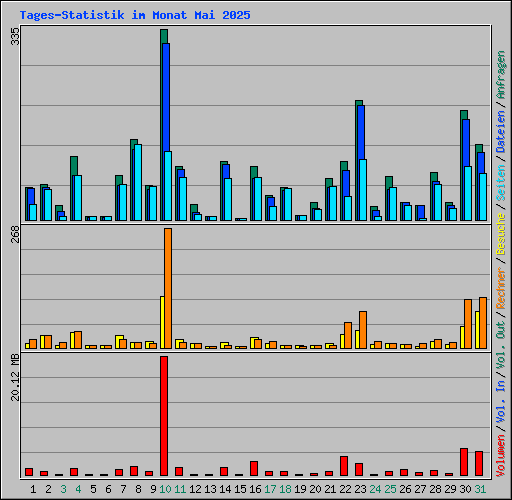Click the Volumen legend label
This screenshot has height=500, width=512.
pyautogui.click(x=501, y=456)
